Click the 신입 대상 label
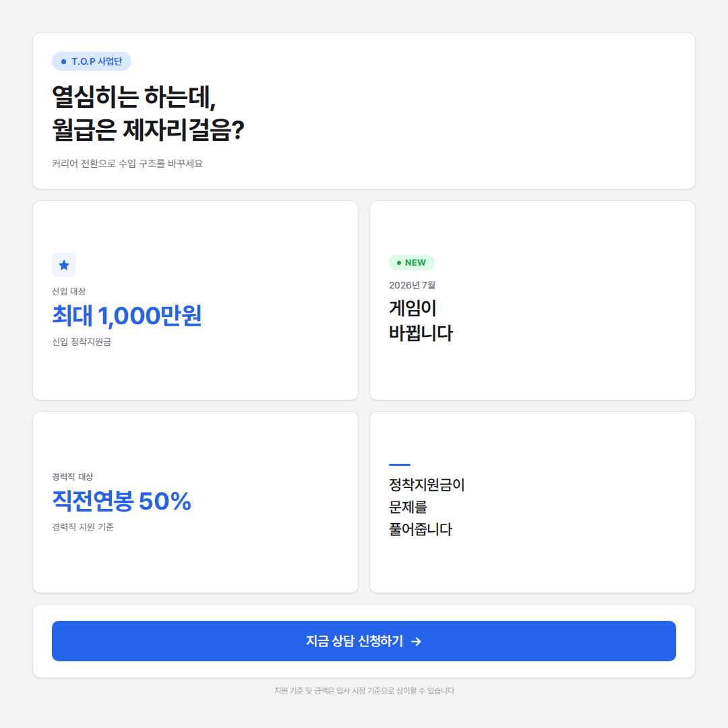This screenshot has width=728, height=728. 69,291
